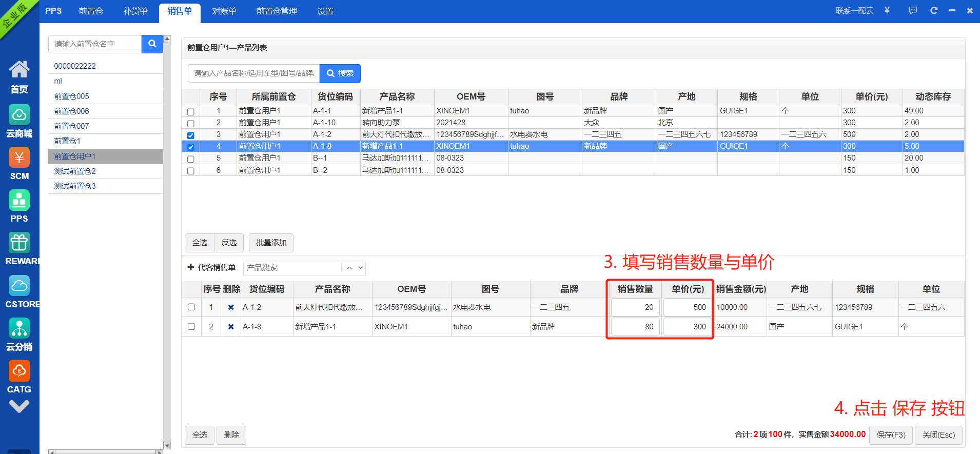This screenshot has width=980, height=454.
Task: Open the 云分销 distribution icon
Action: coord(19,333)
